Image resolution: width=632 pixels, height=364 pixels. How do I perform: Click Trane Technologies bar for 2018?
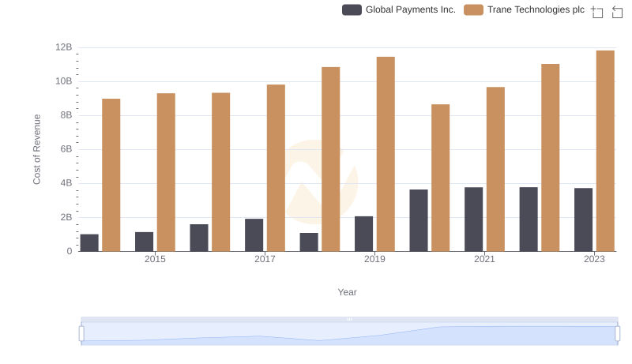tap(331, 159)
